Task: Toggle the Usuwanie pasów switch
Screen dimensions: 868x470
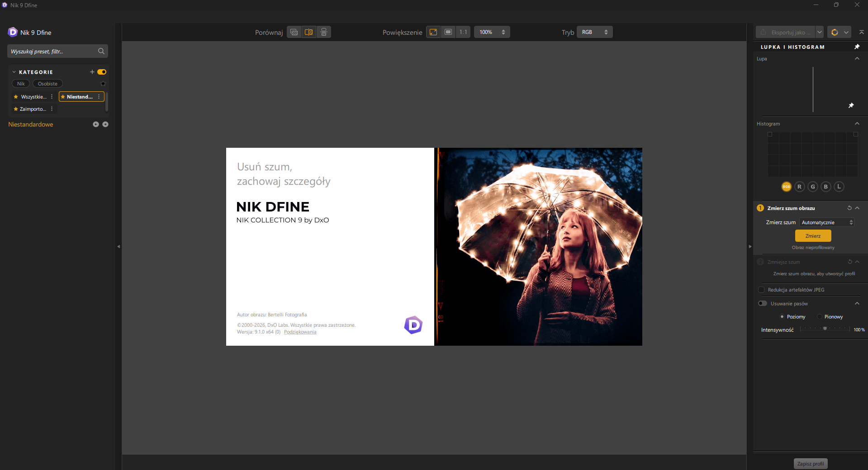Action: pos(763,303)
